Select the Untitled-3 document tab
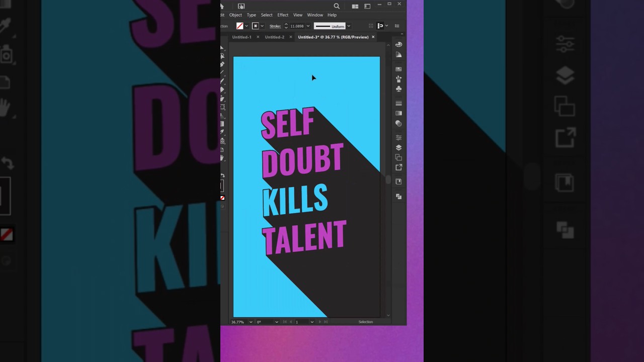The width and height of the screenshot is (644, 362). click(333, 37)
